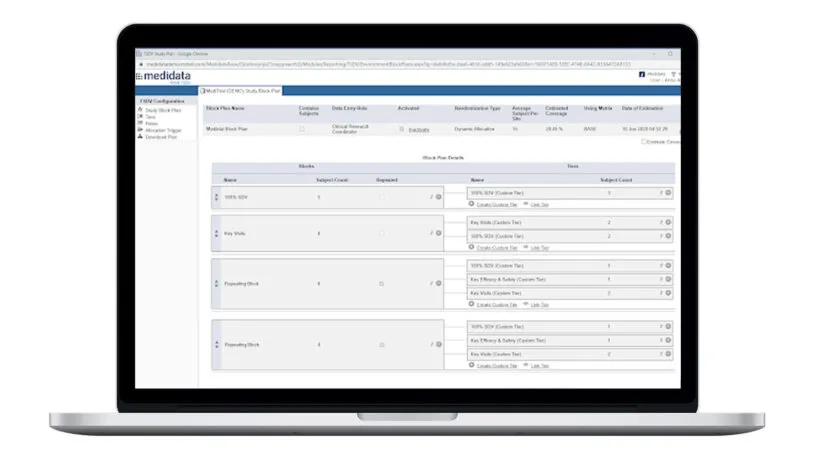Click the browser address bar URL

pyautogui.click(x=388, y=64)
